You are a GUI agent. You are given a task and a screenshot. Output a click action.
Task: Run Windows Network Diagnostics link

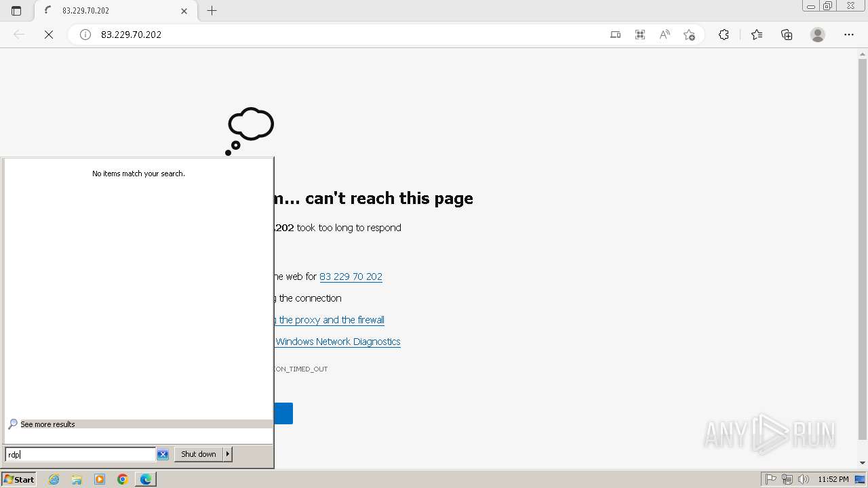click(x=337, y=342)
